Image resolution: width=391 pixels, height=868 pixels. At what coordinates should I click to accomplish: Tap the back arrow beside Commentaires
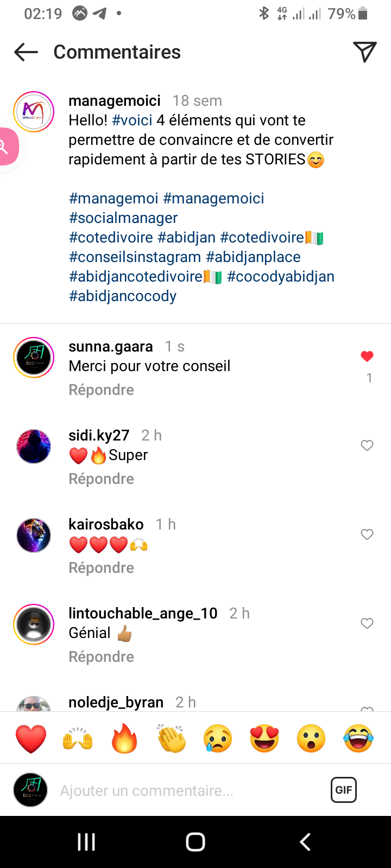coord(26,52)
